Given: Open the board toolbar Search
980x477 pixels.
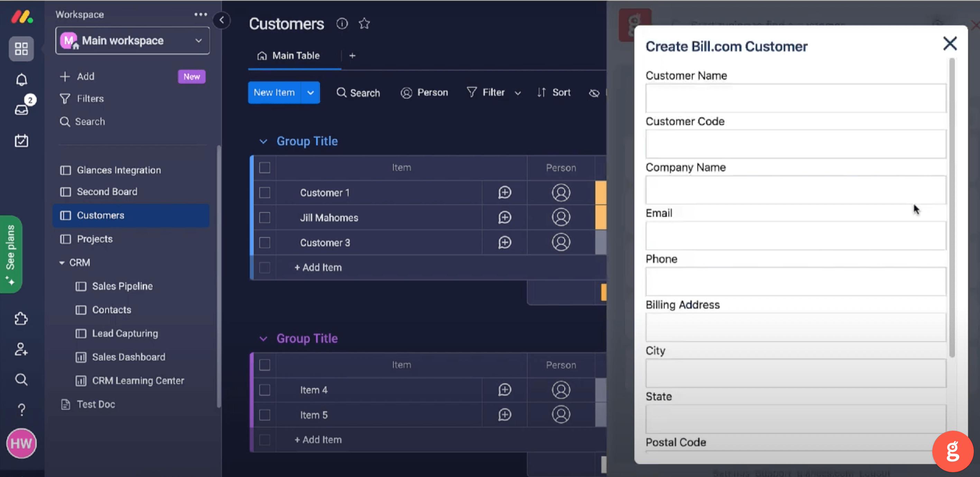Looking at the screenshot, I should [358, 92].
